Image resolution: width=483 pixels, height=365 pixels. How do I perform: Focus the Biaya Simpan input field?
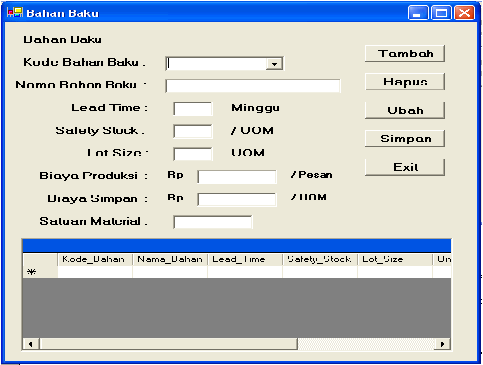(x=237, y=199)
